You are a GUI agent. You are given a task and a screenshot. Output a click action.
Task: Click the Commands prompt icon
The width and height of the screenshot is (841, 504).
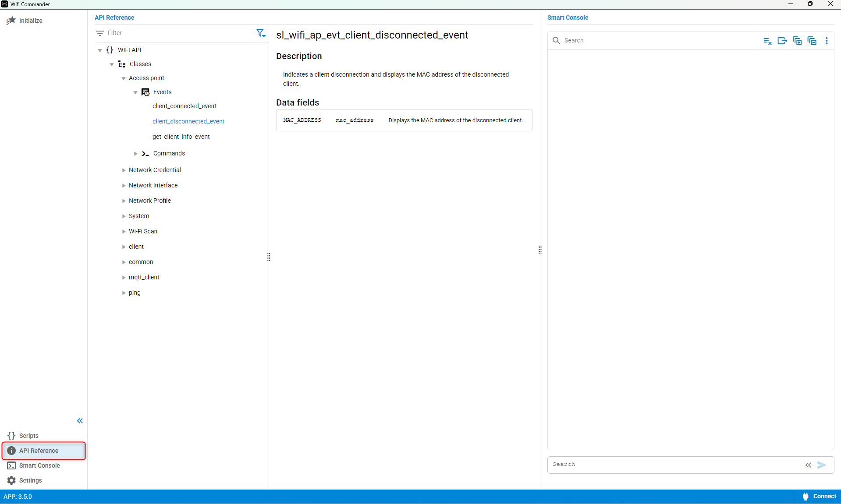coord(145,153)
